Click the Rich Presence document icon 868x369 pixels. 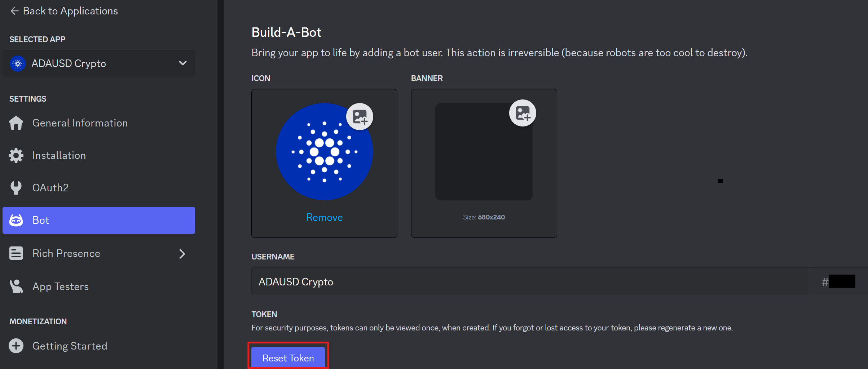[16, 253]
